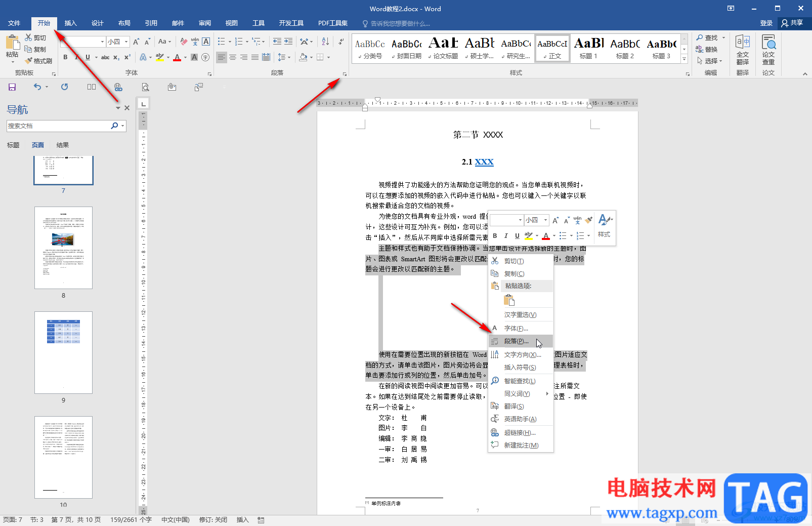Toggle Bold in the ribbon font group
812x526 pixels.
65,57
